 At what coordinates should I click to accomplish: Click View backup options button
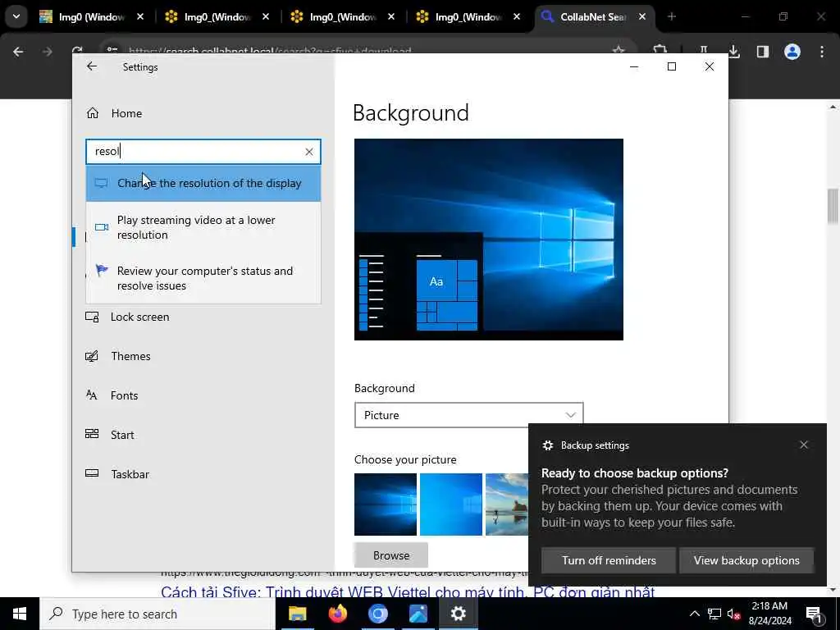pyautogui.click(x=746, y=560)
